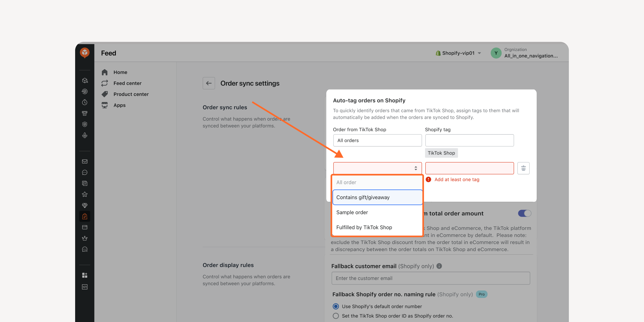Open the returns box-with-arrow sidebar icon

point(85,91)
